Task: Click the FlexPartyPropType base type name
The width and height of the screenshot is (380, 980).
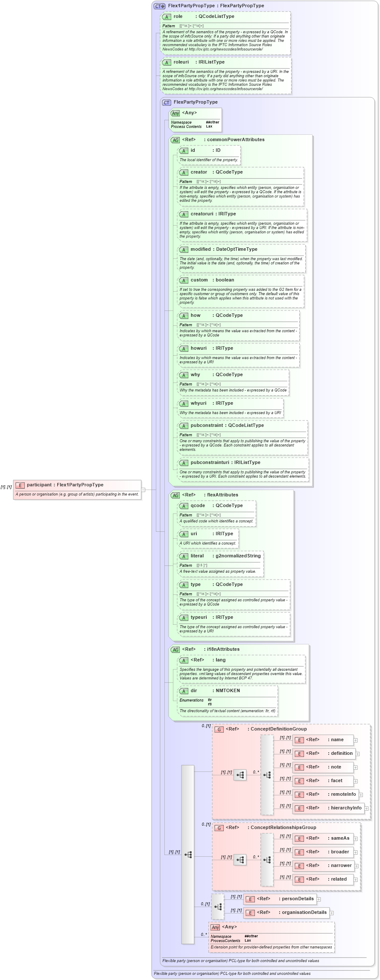Action: point(242,6)
